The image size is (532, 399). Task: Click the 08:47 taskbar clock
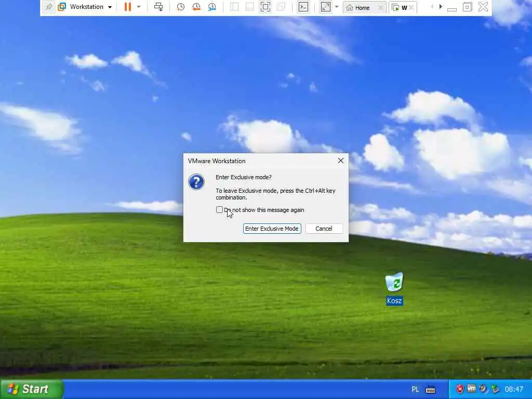[514, 389]
